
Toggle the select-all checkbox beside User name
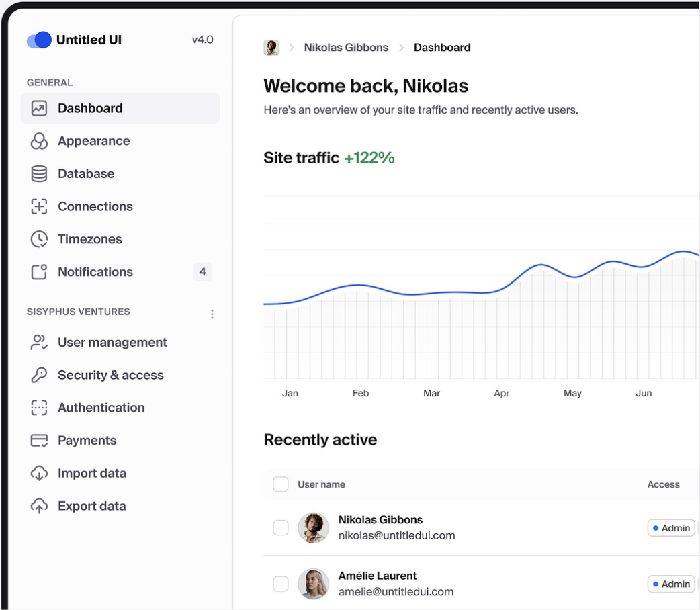coord(281,484)
